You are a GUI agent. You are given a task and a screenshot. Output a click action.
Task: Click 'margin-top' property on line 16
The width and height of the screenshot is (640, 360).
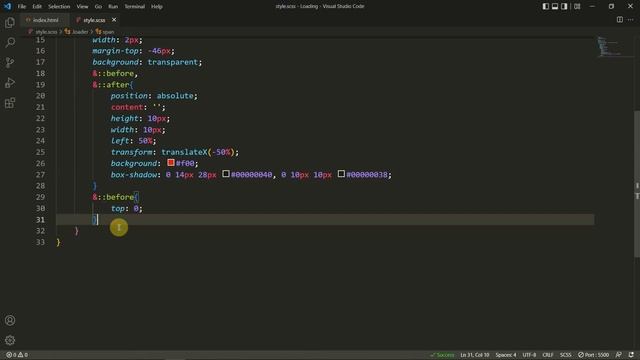pyautogui.click(x=115, y=51)
